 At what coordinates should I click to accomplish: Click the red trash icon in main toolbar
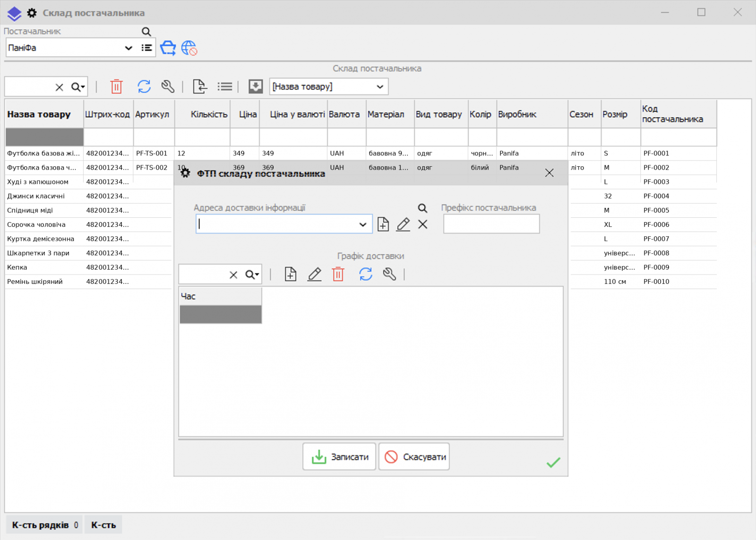(x=116, y=86)
